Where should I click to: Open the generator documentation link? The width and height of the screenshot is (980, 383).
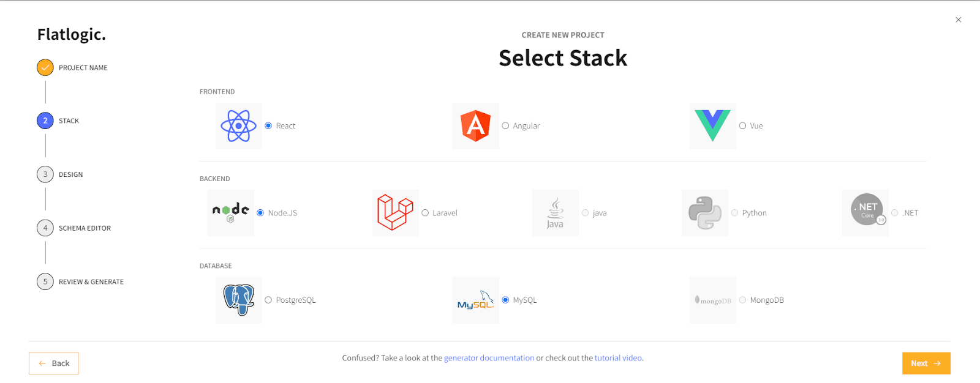tap(489, 359)
